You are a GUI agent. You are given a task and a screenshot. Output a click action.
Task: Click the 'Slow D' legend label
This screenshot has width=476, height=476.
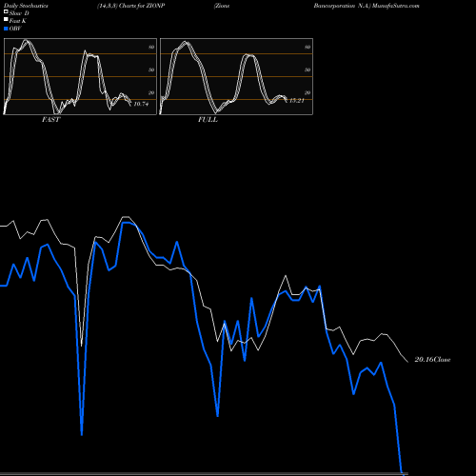[19, 13]
